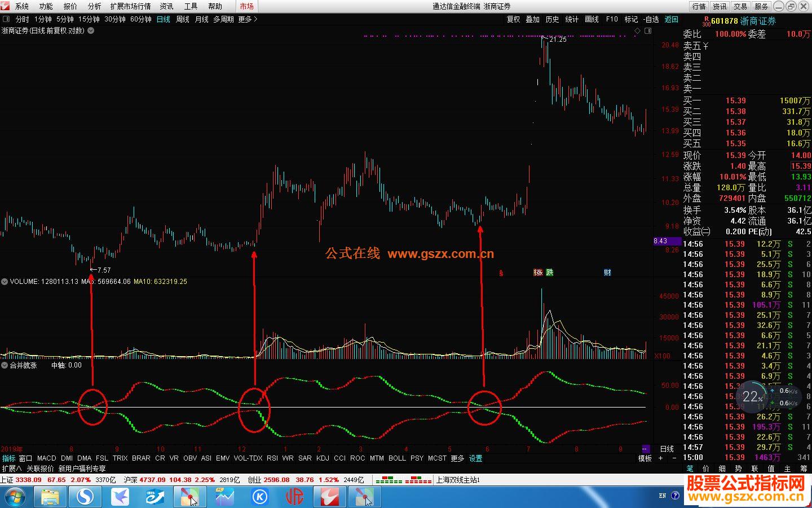Click 上海双线主站1 server status
The height and width of the screenshot is (508, 812).
458,480
